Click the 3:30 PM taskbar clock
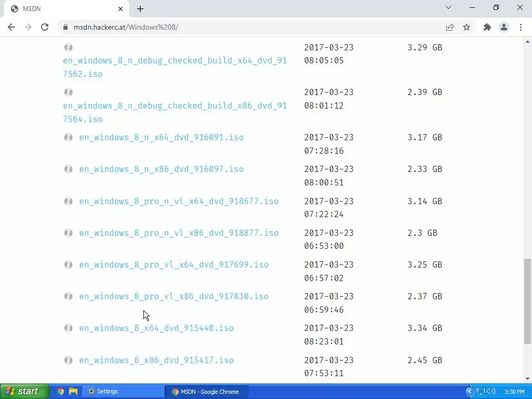The image size is (532, 399). pos(514,392)
